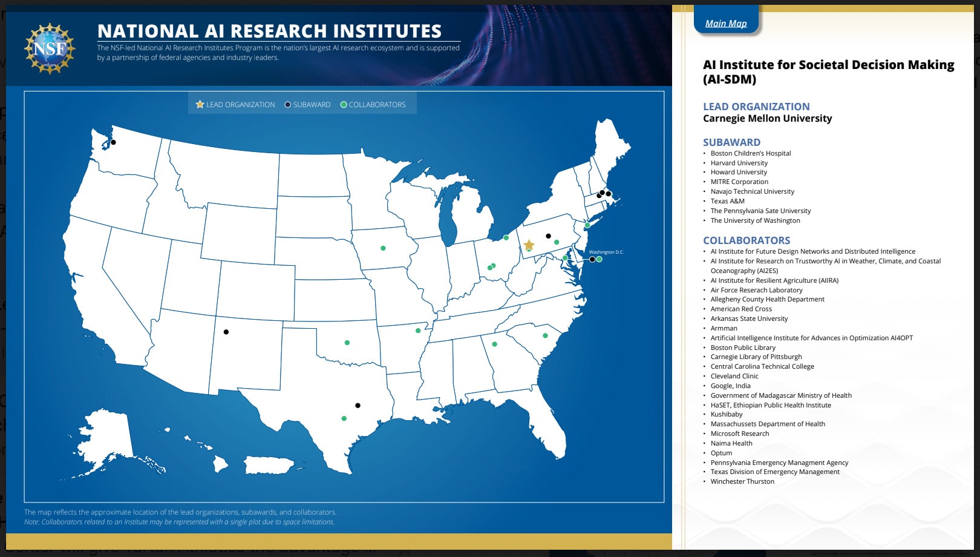Click Arkansas State University collaborator
The image size is (980, 557).
[749, 318]
